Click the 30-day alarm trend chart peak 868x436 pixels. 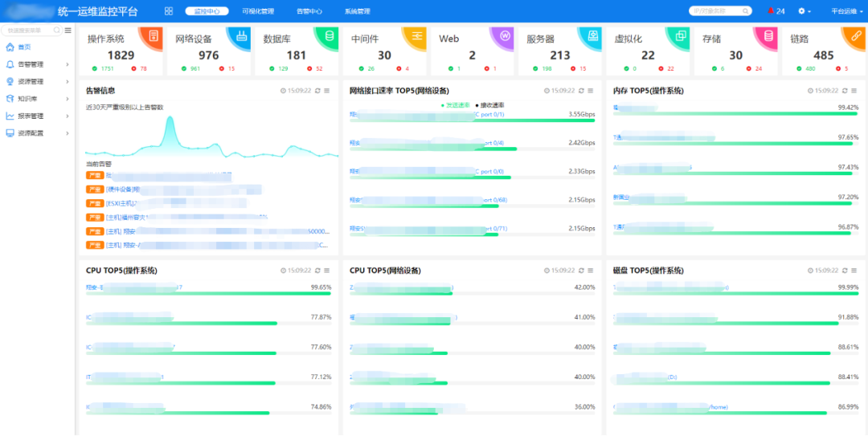click(x=170, y=118)
